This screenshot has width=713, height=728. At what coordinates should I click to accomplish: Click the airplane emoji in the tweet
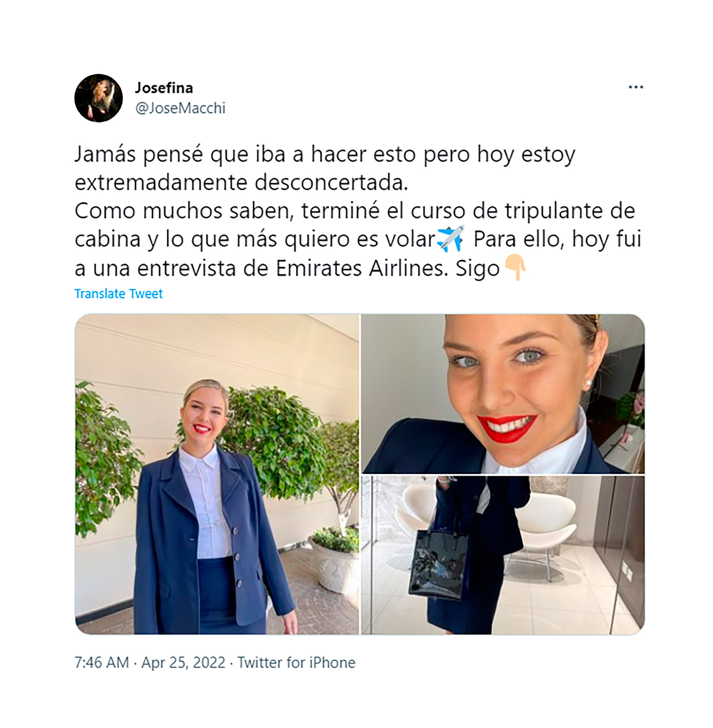pos(450,239)
